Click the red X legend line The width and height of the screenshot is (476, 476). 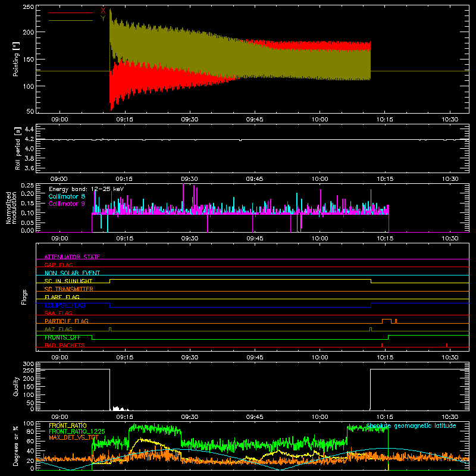71,12
